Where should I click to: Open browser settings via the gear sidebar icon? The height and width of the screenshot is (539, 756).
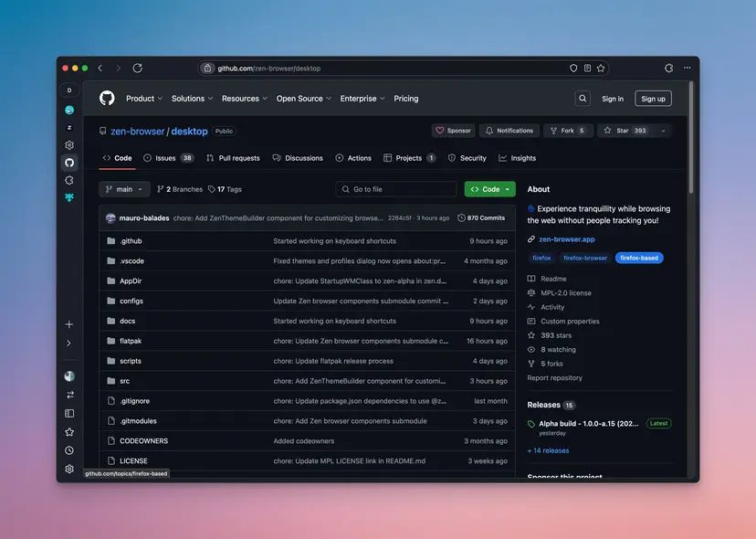click(68, 469)
